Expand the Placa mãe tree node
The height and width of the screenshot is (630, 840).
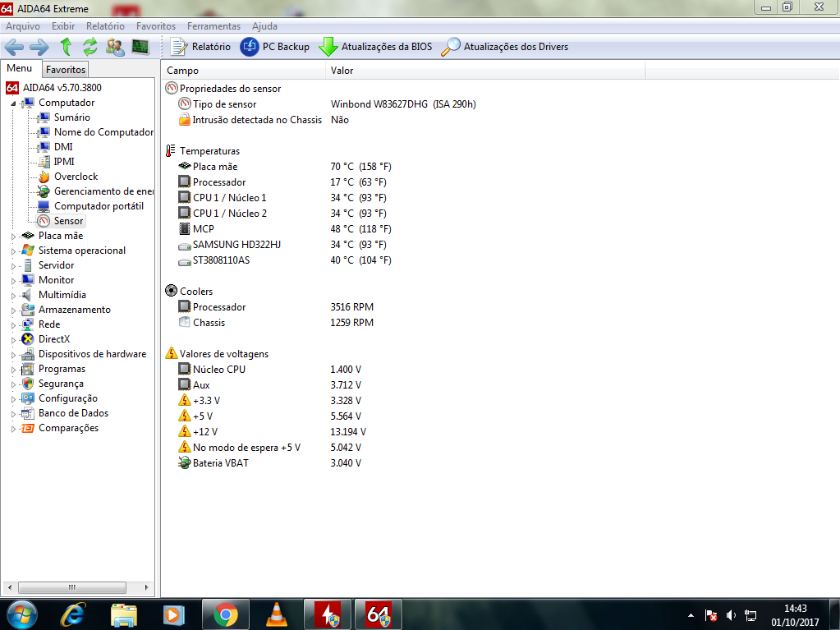click(x=13, y=237)
